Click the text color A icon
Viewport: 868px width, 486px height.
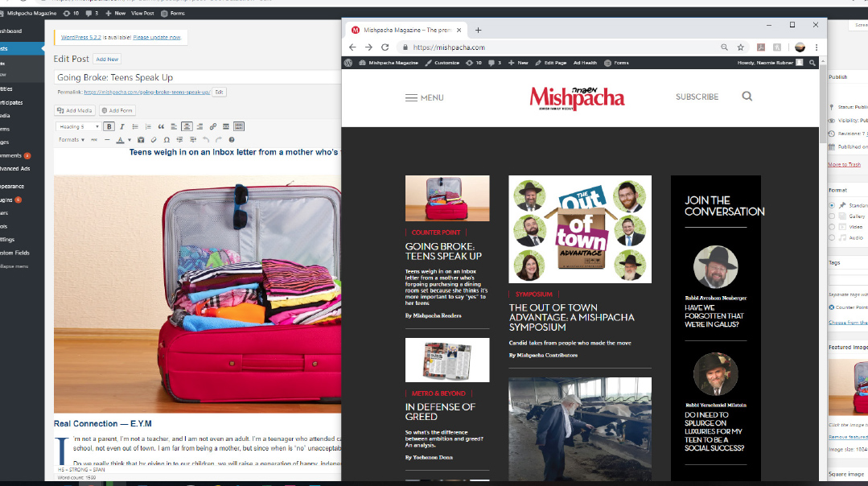pos(120,140)
